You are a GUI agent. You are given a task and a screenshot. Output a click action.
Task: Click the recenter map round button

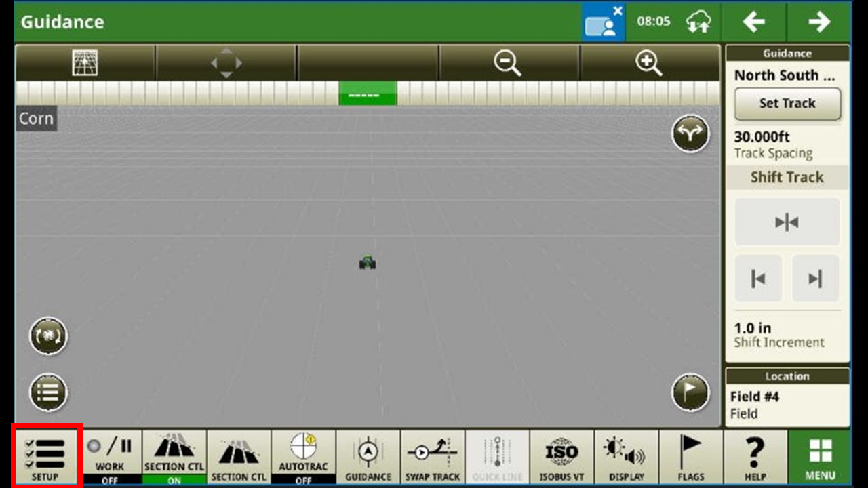(48, 335)
